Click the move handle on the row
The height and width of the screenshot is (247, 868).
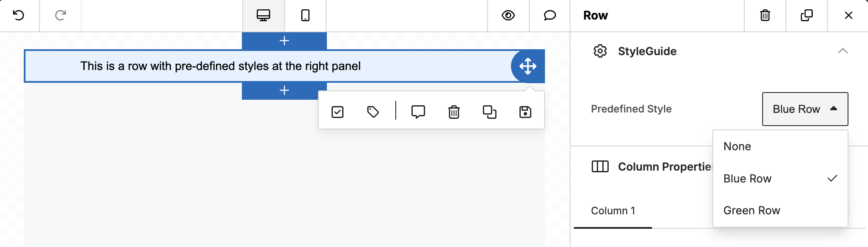point(528,66)
